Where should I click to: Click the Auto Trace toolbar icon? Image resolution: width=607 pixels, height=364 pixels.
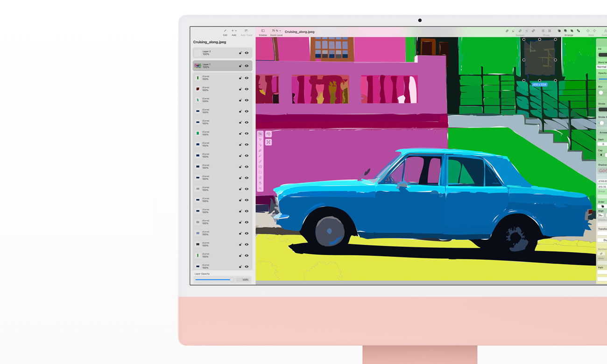246,31
